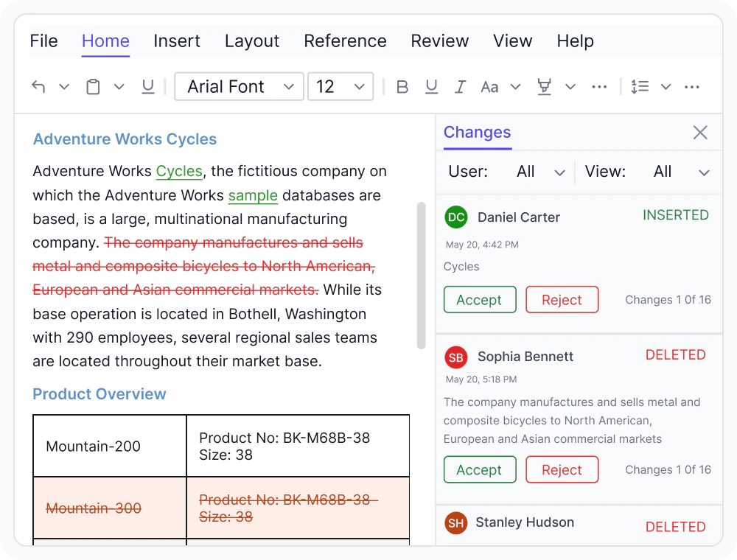Click the text highlight color icon
This screenshot has height=560, width=737.
click(x=545, y=87)
